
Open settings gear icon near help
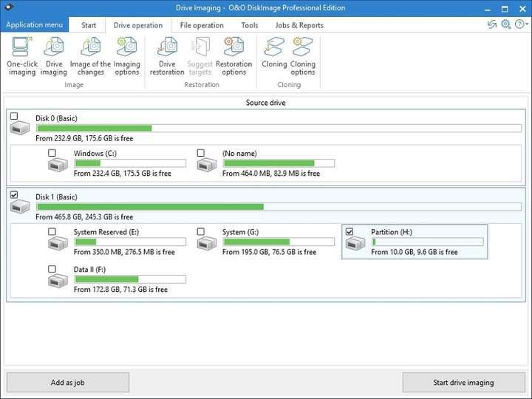click(506, 24)
